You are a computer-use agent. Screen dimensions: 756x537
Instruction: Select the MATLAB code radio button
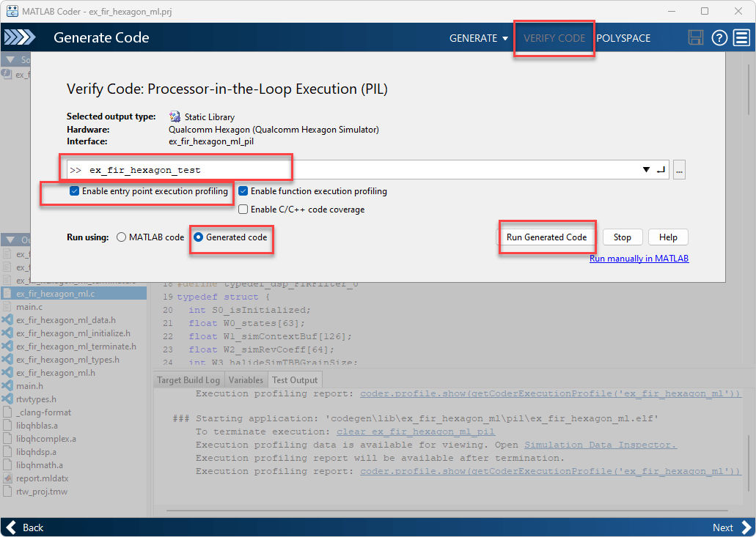pyautogui.click(x=121, y=237)
